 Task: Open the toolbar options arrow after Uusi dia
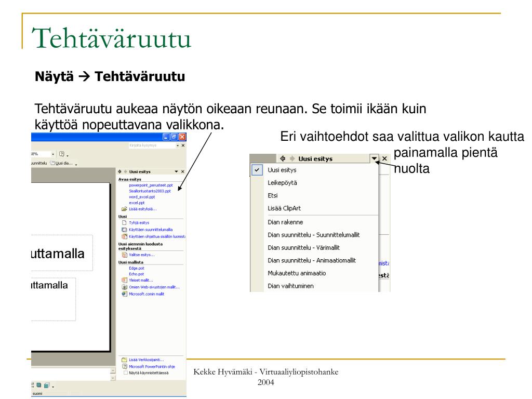(76, 165)
